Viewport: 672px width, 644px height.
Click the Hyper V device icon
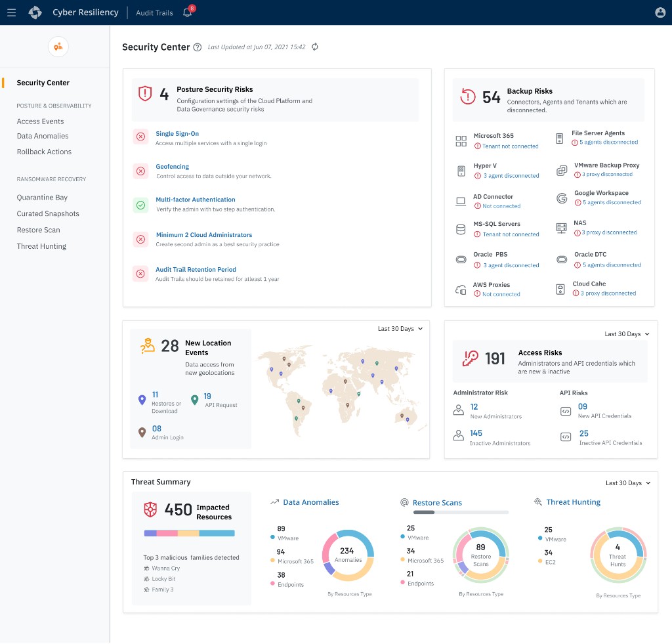pyautogui.click(x=461, y=171)
